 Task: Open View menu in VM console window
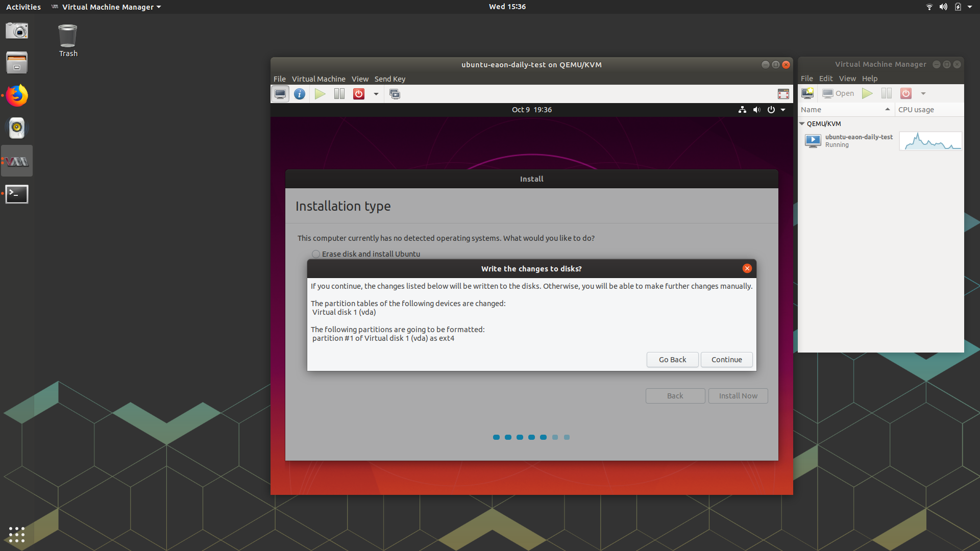coord(360,79)
